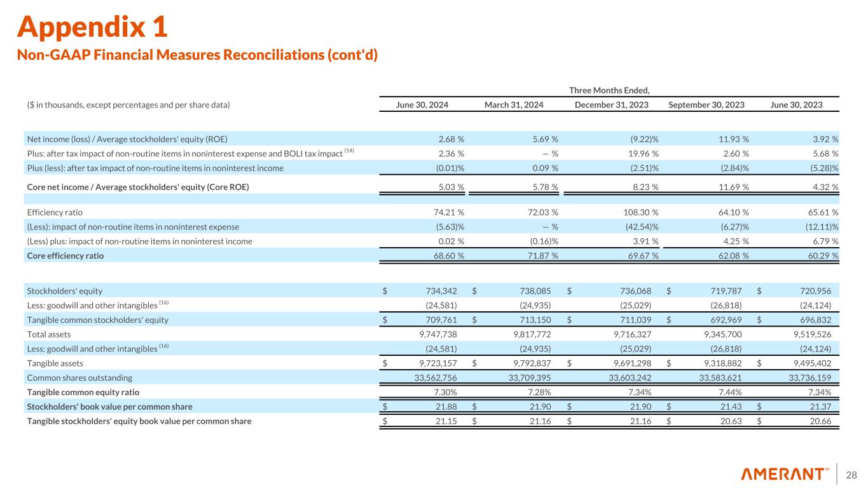Click the Stockholders' equity row label

point(64,290)
